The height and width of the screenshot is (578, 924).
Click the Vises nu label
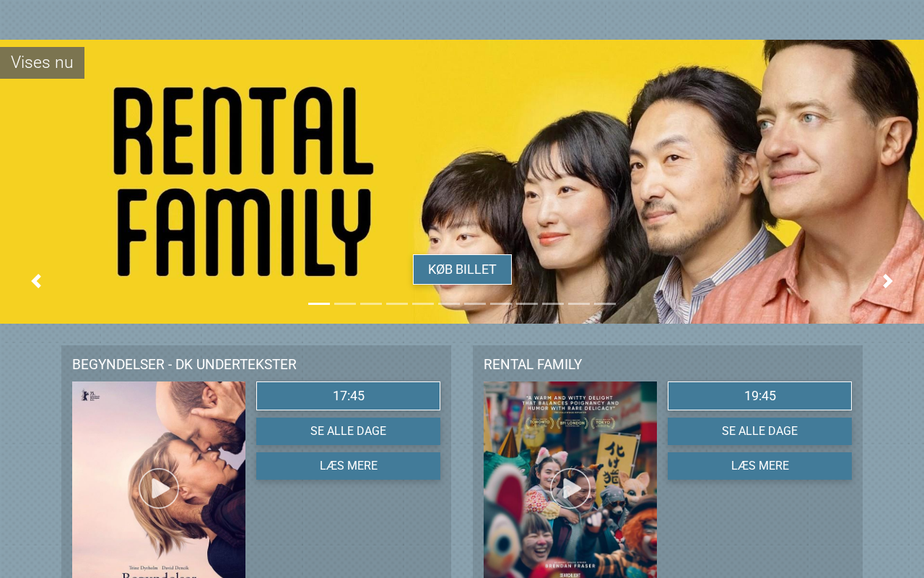[42, 63]
